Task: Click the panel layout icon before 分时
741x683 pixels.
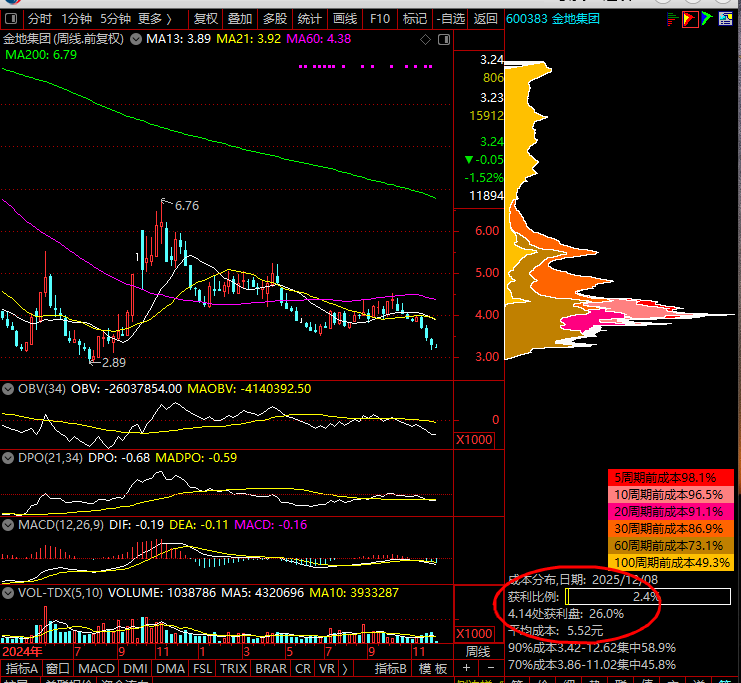Action: coord(11,19)
